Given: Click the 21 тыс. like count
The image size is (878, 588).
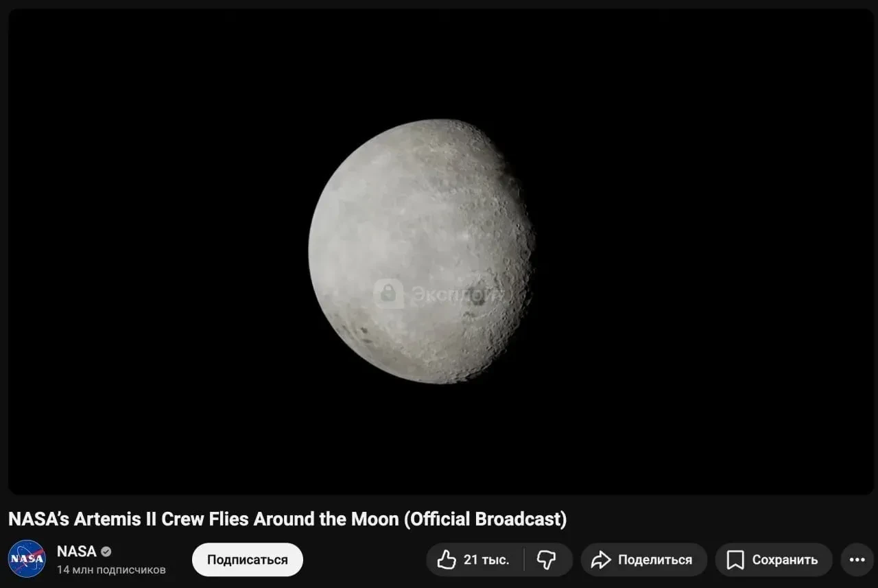Looking at the screenshot, I should tap(486, 560).
